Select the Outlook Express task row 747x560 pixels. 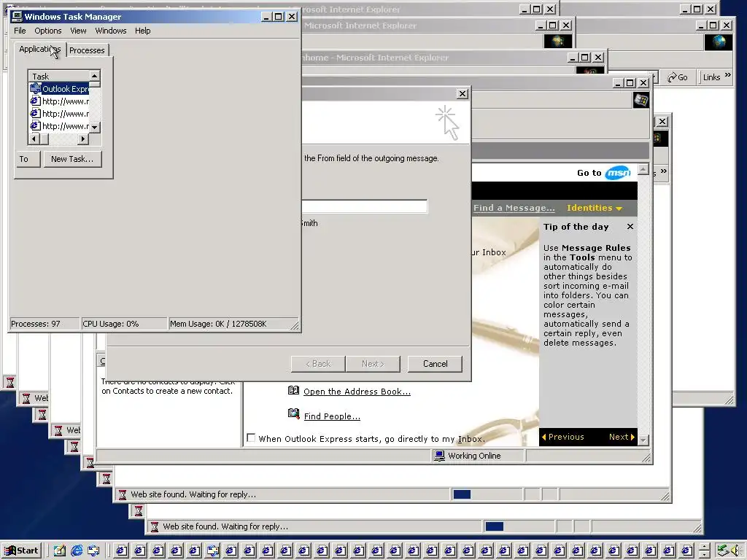pyautogui.click(x=59, y=88)
